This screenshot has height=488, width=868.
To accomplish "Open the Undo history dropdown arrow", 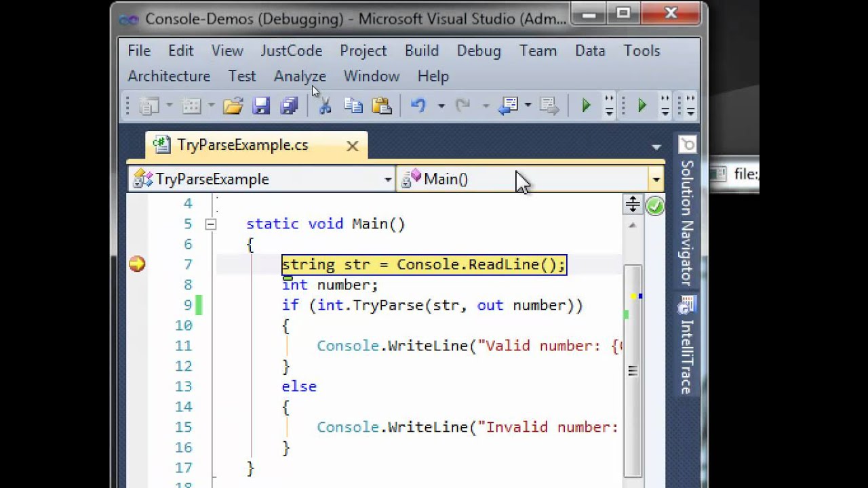I will point(441,106).
